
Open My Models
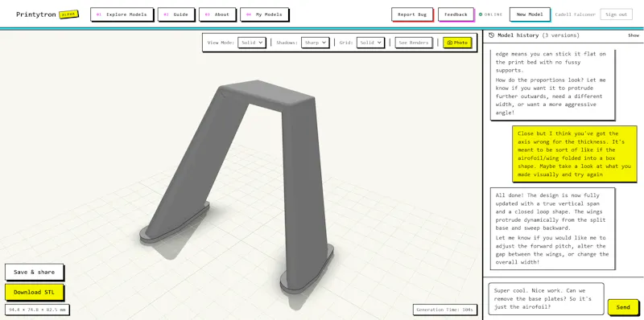pyautogui.click(x=264, y=14)
